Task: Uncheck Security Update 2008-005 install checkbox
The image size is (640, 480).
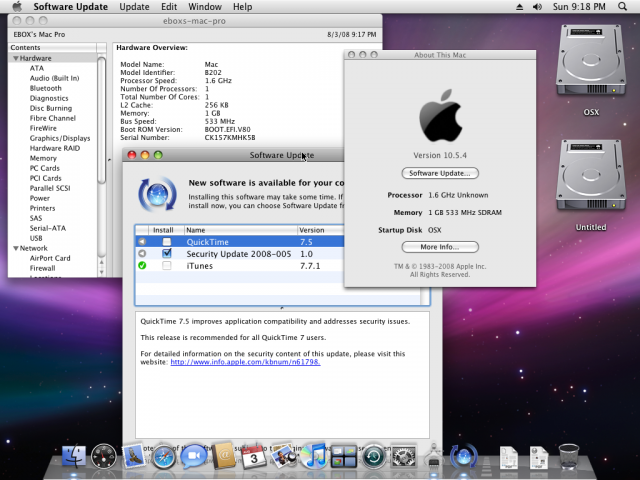Action: click(x=167, y=253)
